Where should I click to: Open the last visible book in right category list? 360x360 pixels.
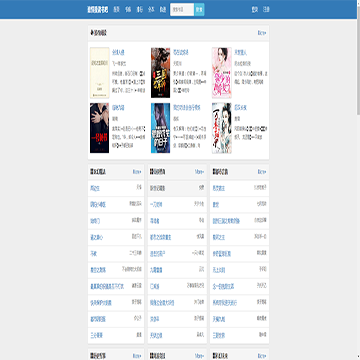pyautogui.click(x=219, y=336)
